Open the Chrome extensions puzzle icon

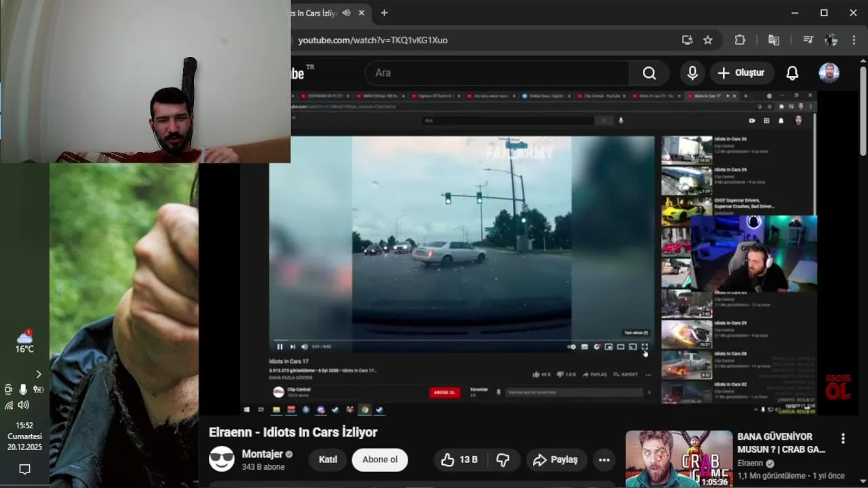coord(740,40)
